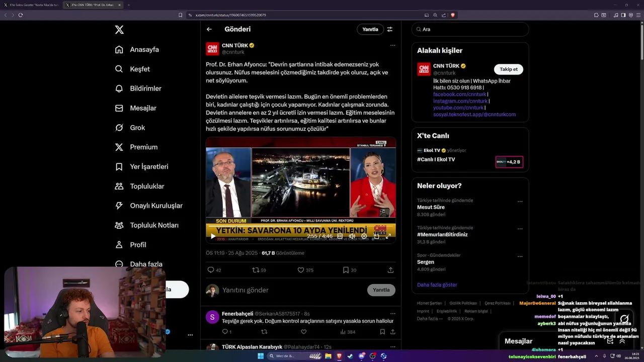Open Yer İşaretleri bookmarks page
The height and width of the screenshot is (362, 644).
141,166
